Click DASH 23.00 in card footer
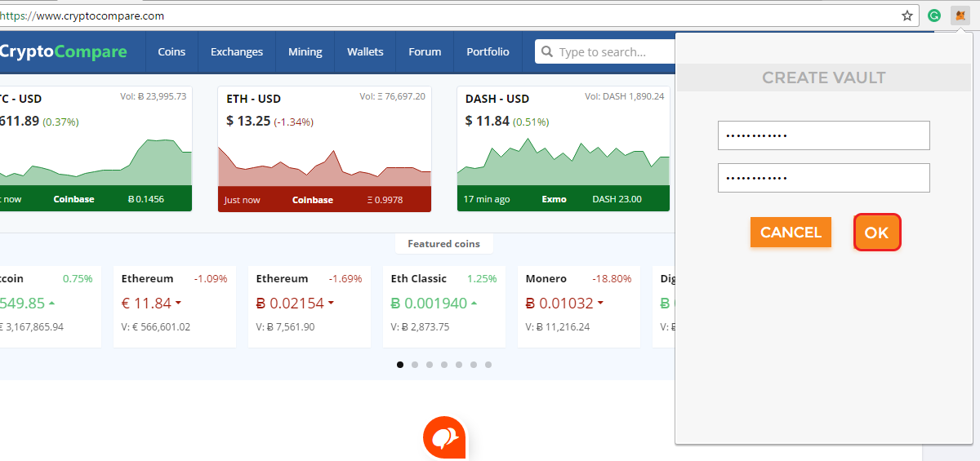Image resolution: width=980 pixels, height=461 pixels. [x=617, y=199]
